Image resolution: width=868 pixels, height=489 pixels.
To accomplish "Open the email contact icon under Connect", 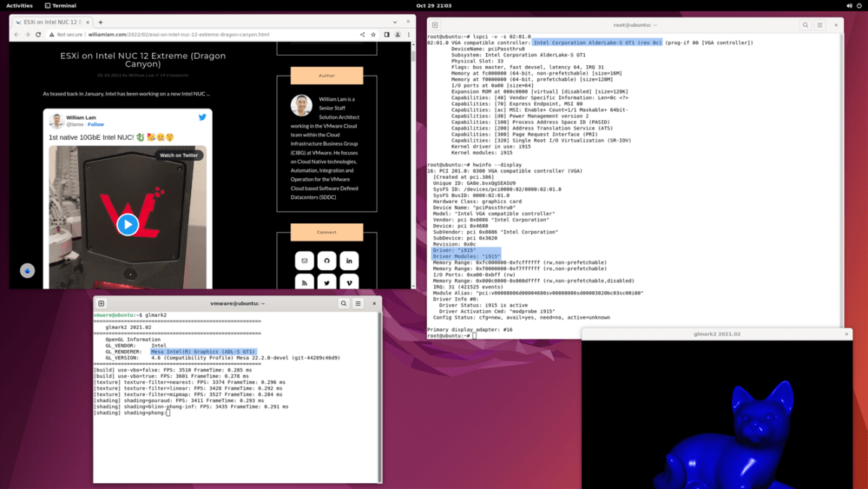I will click(x=305, y=260).
